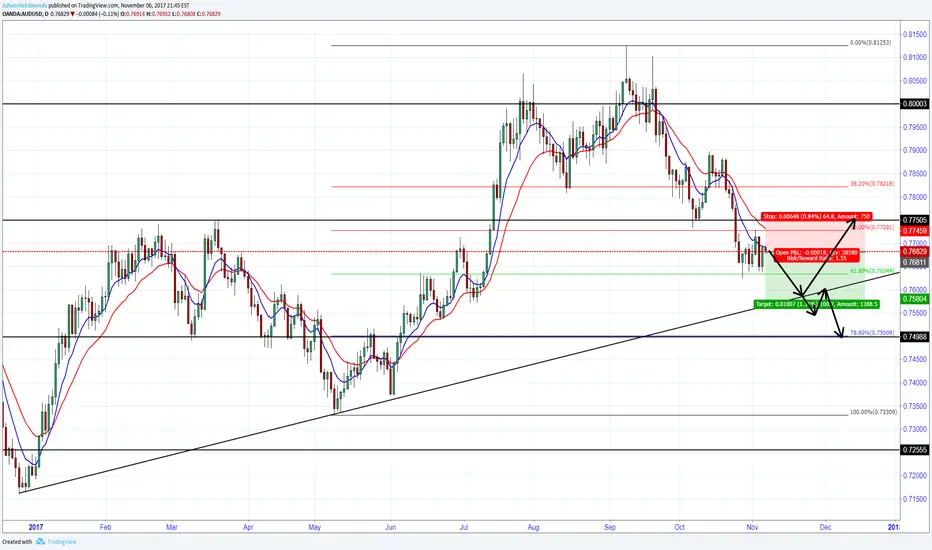Click the 0.76829 current price tag on axis

[915, 252]
